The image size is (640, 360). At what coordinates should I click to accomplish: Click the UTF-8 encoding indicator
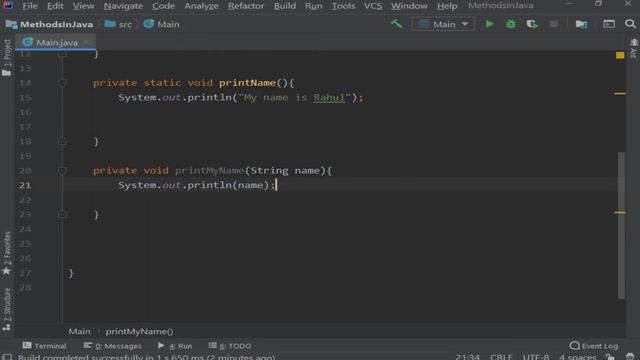[x=536, y=357]
